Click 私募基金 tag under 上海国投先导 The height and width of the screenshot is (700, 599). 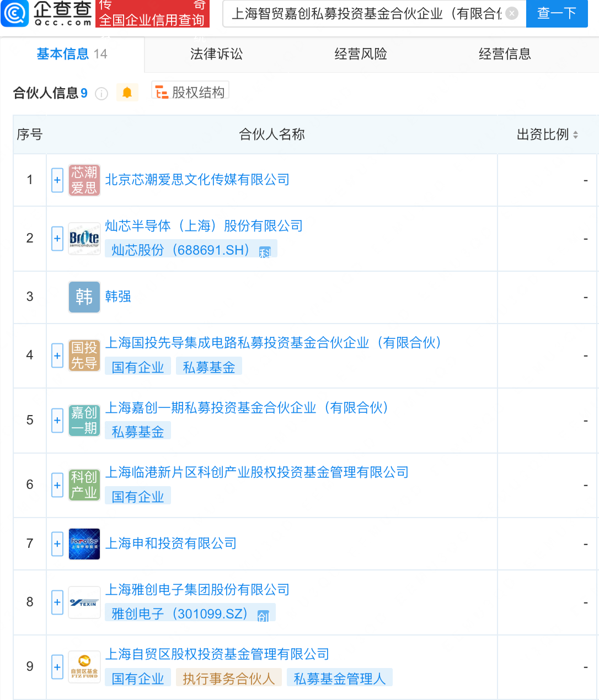(209, 367)
